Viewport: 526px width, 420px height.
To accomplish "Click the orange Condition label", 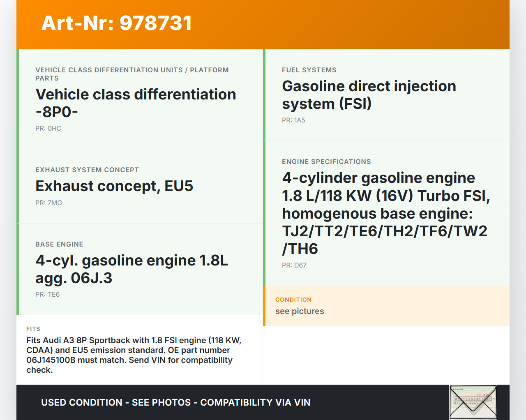I will (x=293, y=300).
